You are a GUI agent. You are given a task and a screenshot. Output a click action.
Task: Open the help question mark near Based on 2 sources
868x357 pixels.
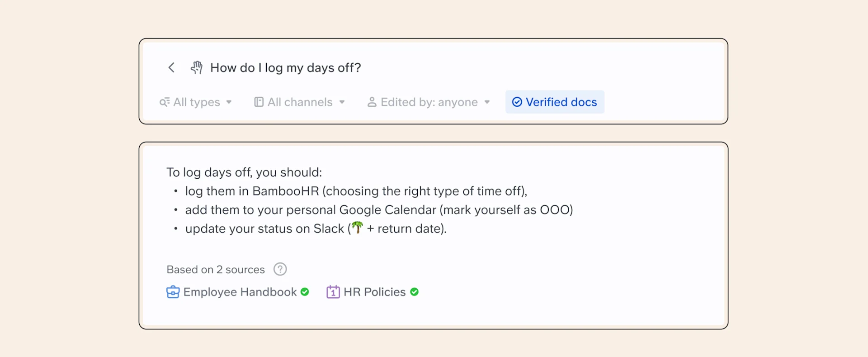point(280,269)
